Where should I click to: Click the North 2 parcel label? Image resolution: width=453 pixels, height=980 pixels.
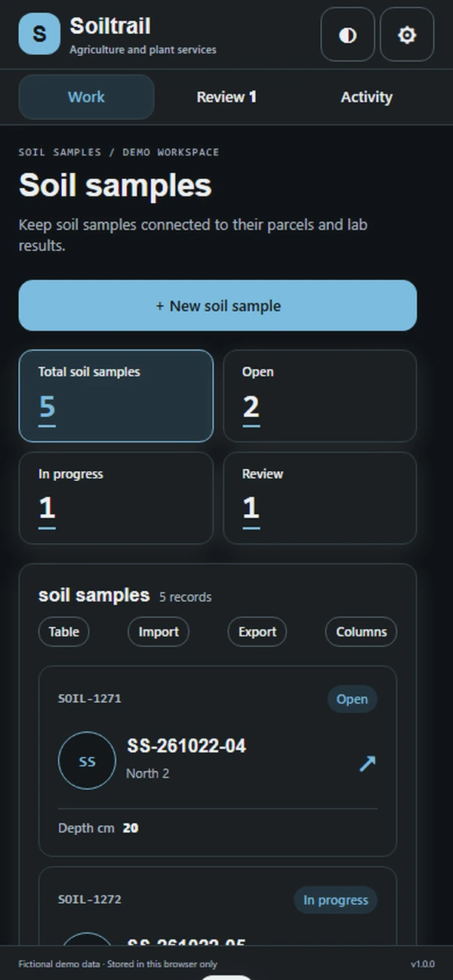147,773
